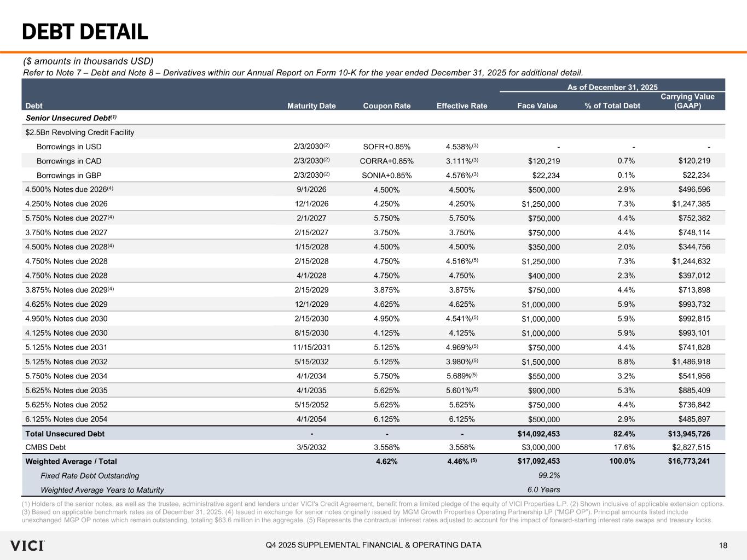Select the Coupon Rate column header
Image resolution: width=747 pixels, height=560 pixels.
click(x=386, y=106)
